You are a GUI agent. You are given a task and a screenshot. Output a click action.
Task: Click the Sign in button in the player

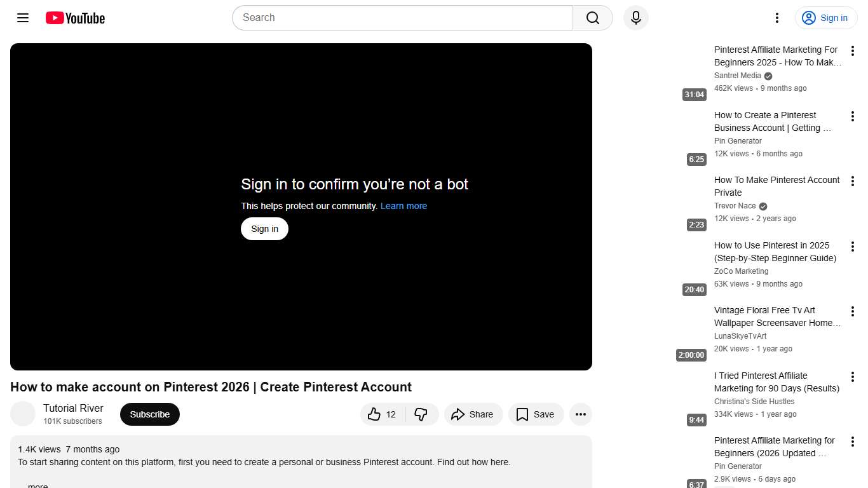264,228
